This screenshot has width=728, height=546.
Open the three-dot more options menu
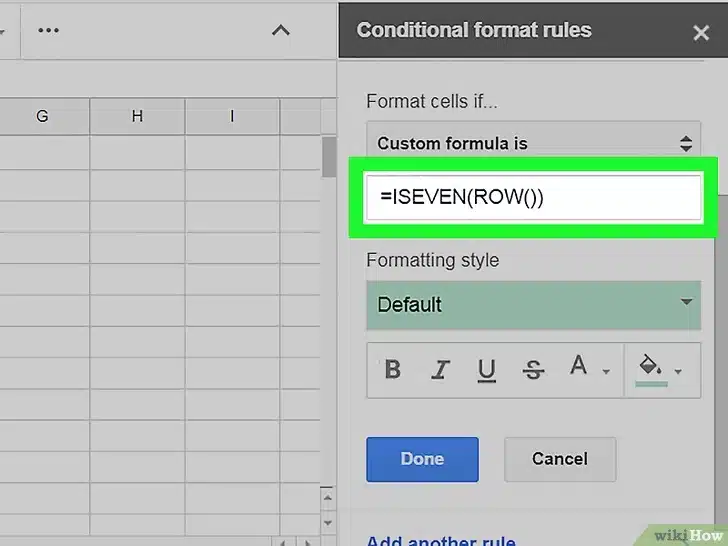48,30
